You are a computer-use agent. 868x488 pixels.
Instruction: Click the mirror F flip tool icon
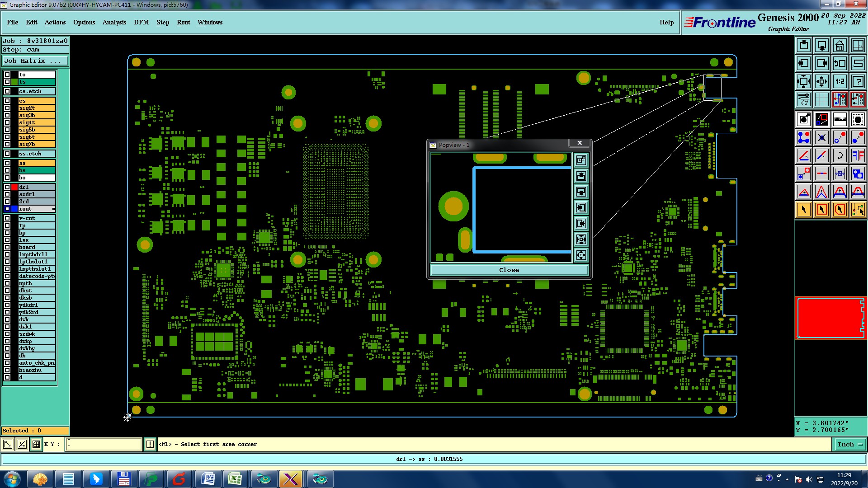pyautogui.click(x=858, y=156)
